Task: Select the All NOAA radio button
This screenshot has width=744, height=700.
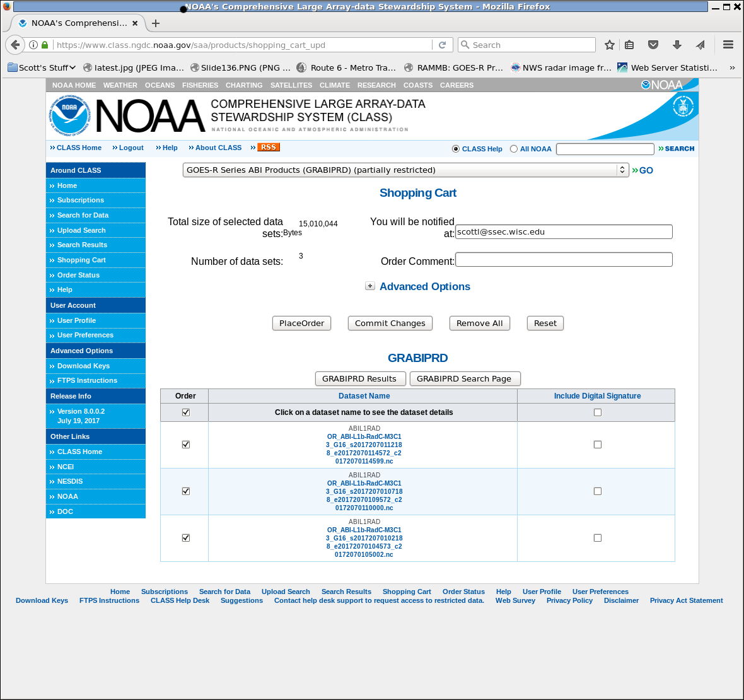Action: pyautogui.click(x=514, y=149)
